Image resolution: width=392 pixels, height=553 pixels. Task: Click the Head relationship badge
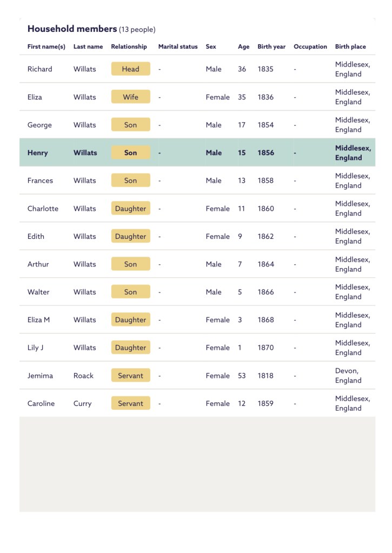point(130,69)
